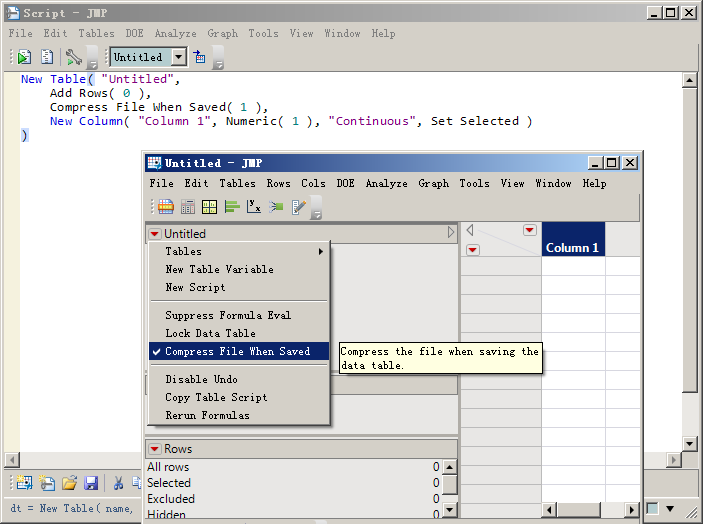Click the 'dt = New Table( name,' status text
Image resolution: width=703 pixels, height=524 pixels.
71,508
